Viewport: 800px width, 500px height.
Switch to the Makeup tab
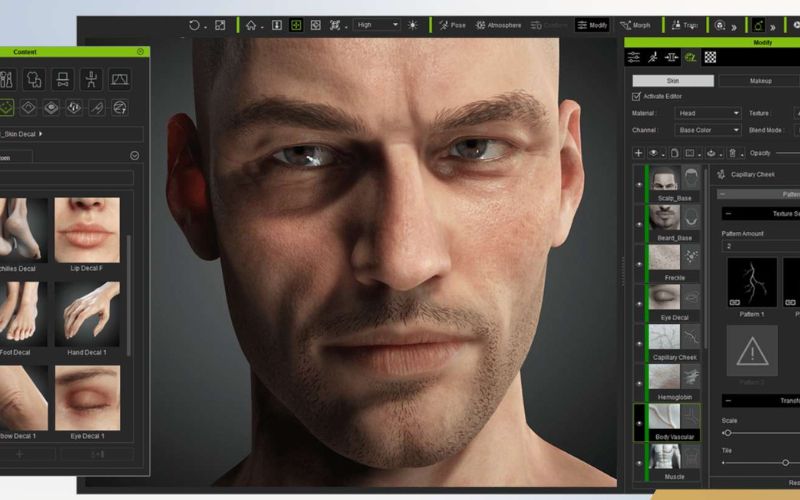coord(760,81)
